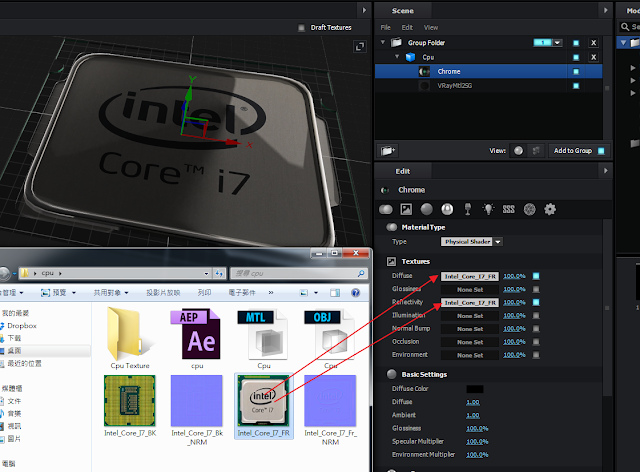The image size is (640, 472).
Task: Disable the Reflectivity texture checkbox
Action: (x=536, y=302)
